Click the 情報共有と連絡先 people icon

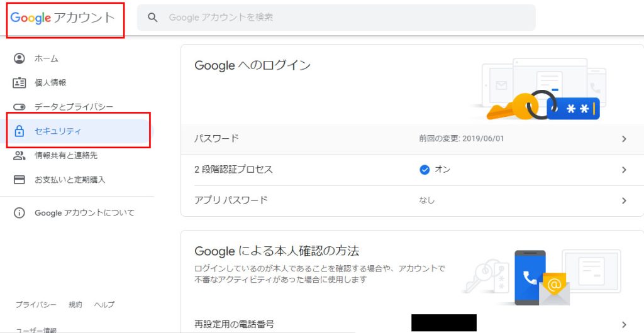pyautogui.click(x=19, y=155)
